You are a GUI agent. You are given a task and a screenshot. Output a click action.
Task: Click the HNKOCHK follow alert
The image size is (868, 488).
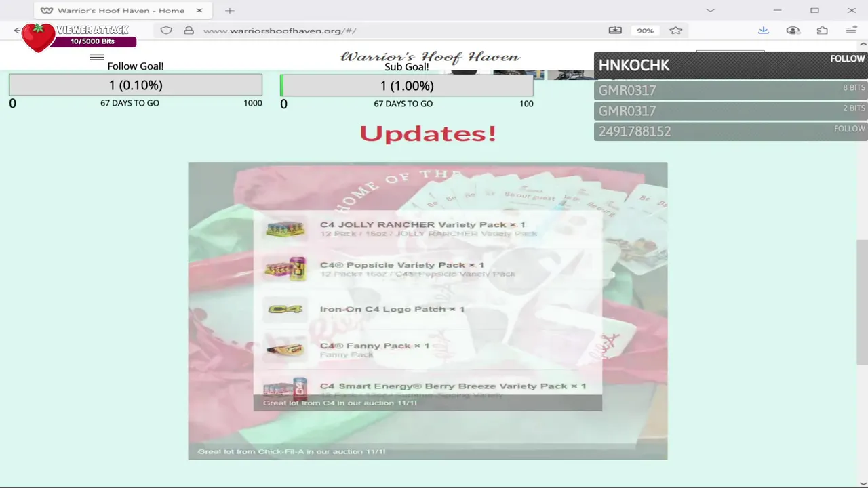click(x=731, y=65)
